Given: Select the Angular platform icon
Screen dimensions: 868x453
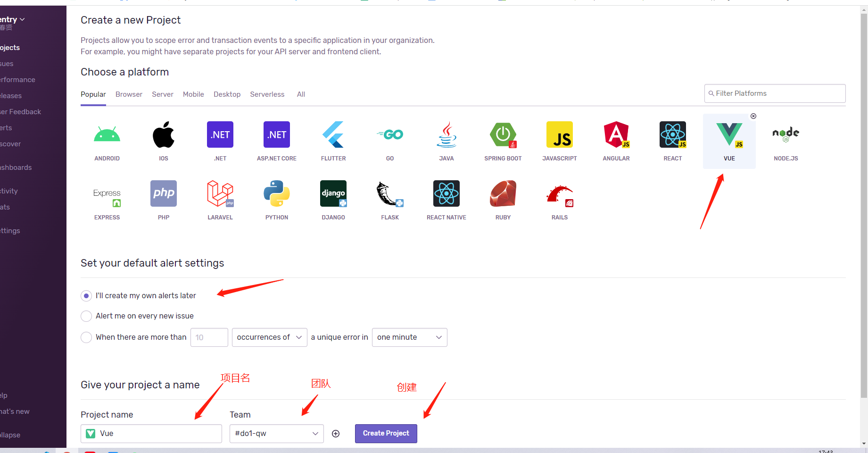Looking at the screenshot, I should (616, 134).
